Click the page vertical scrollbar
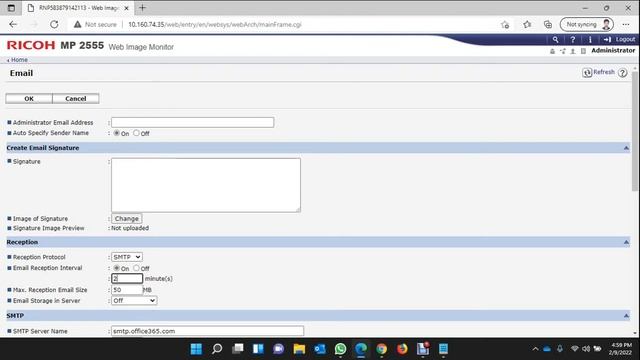 pos(635,131)
